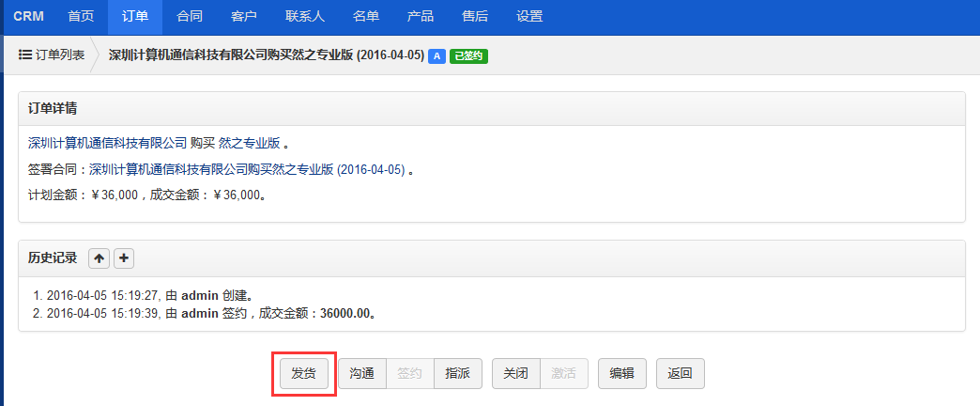This screenshot has height=406, width=980.
Task: Click the blue A badge in title
Action: tap(436, 56)
